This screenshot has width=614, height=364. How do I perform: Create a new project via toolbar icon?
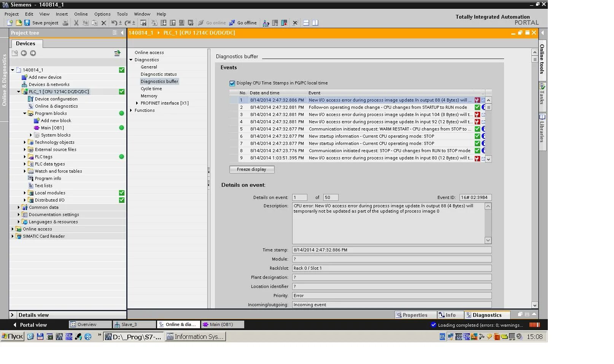tap(10, 23)
